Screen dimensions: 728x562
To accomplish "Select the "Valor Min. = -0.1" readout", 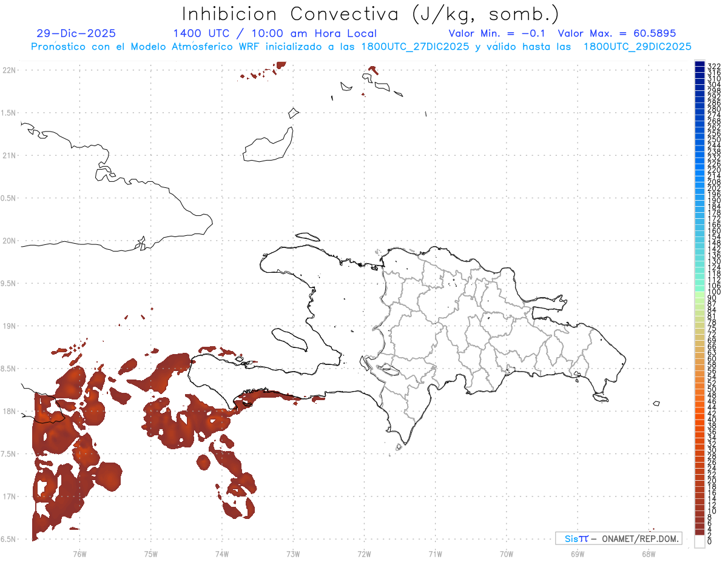I will coord(497,34).
